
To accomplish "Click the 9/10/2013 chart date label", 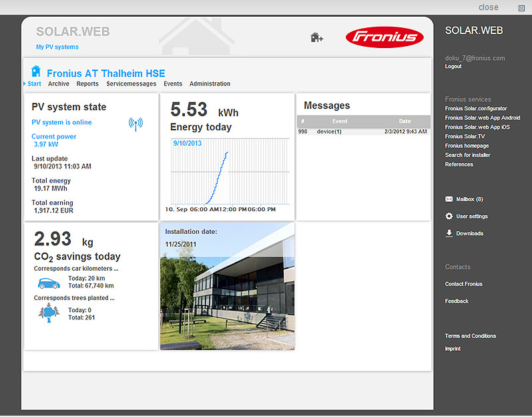I will coord(188,143).
